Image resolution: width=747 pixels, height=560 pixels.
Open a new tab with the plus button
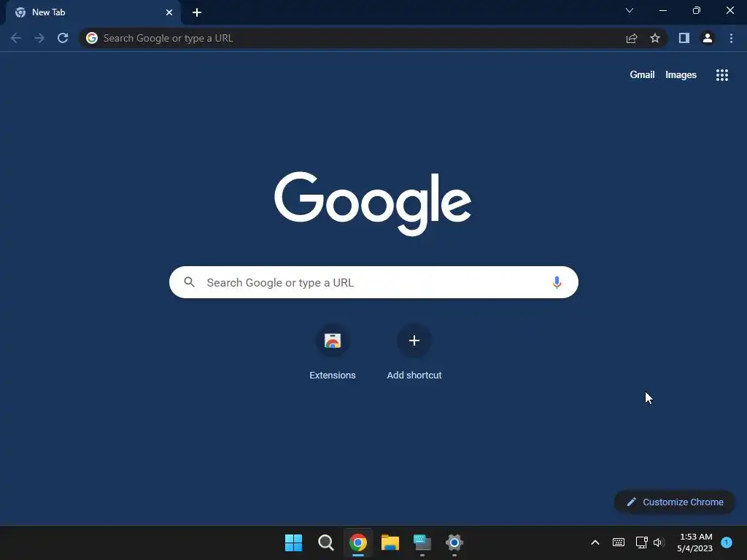point(197,12)
